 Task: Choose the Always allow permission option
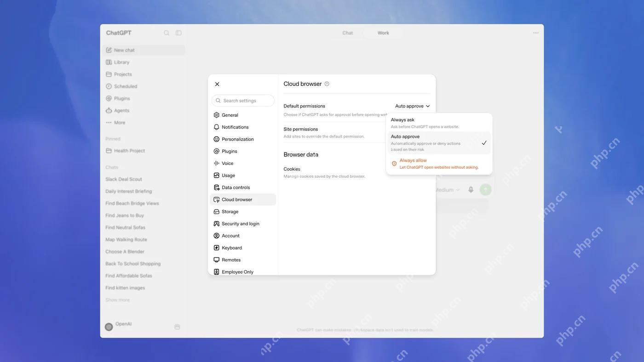coord(439,164)
